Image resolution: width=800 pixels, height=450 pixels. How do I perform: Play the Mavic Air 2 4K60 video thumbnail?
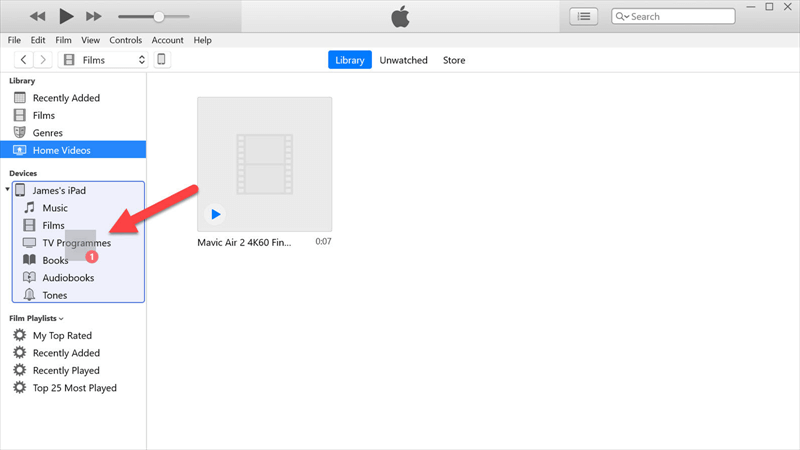pyautogui.click(x=215, y=214)
